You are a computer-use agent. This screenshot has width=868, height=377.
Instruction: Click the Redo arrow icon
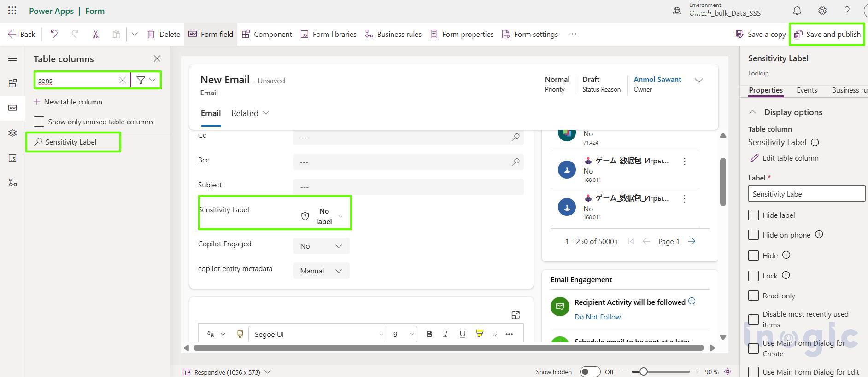[x=75, y=34]
